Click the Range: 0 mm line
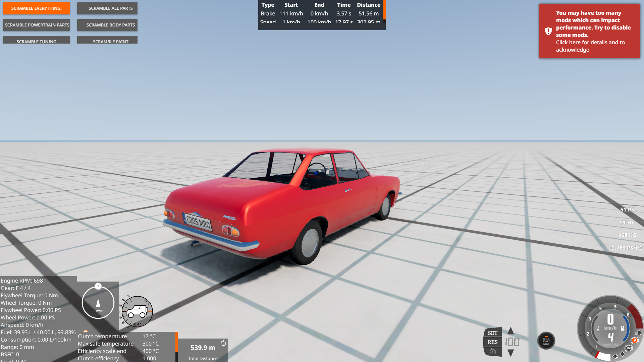The width and height of the screenshot is (644, 362). coord(17,347)
